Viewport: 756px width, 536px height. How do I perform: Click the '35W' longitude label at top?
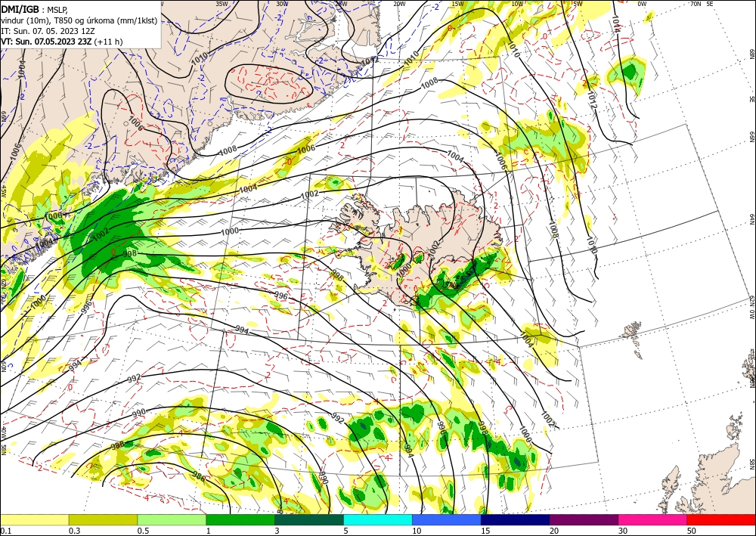222,3
